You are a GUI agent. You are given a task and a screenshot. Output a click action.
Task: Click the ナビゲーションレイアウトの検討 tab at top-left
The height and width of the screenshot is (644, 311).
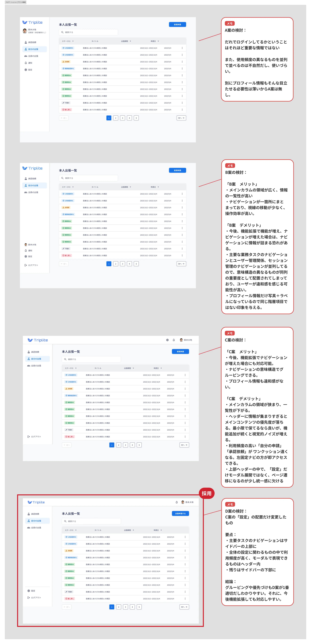[16, 2]
